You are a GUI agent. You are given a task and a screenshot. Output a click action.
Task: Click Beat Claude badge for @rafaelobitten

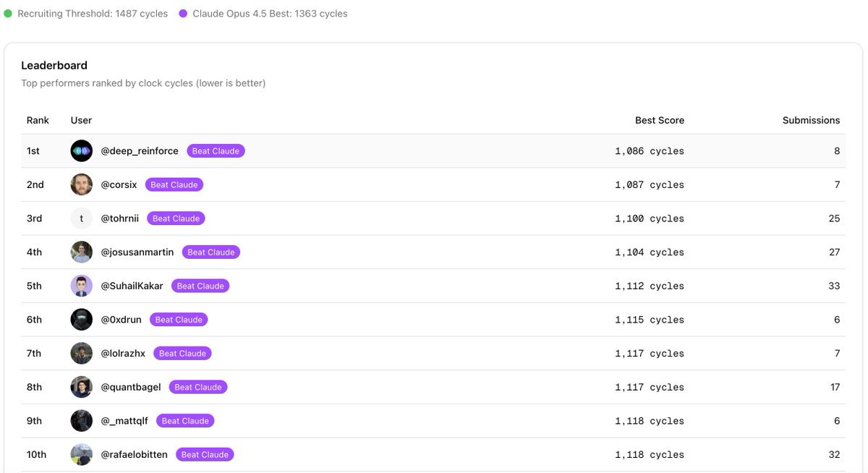pyautogui.click(x=205, y=455)
